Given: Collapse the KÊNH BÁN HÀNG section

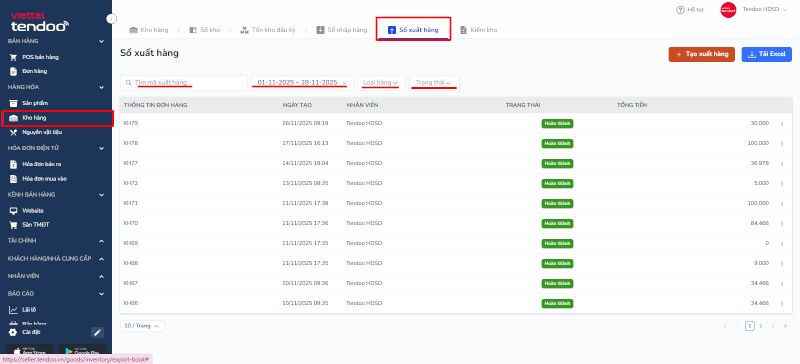Looking at the screenshot, I should pos(102,195).
